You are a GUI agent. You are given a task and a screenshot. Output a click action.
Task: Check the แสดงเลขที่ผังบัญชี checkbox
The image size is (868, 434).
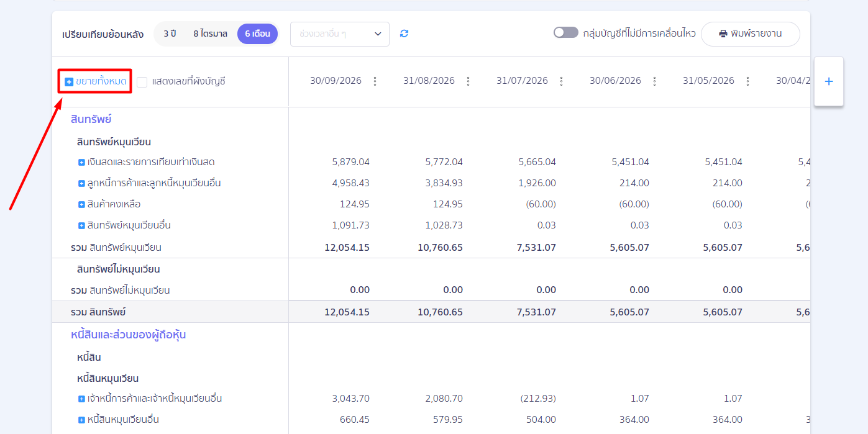point(142,82)
